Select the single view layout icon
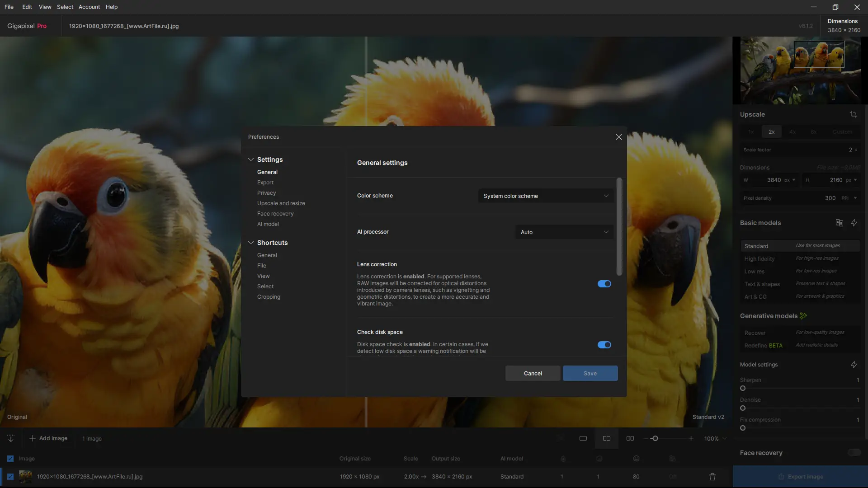 coord(583,438)
